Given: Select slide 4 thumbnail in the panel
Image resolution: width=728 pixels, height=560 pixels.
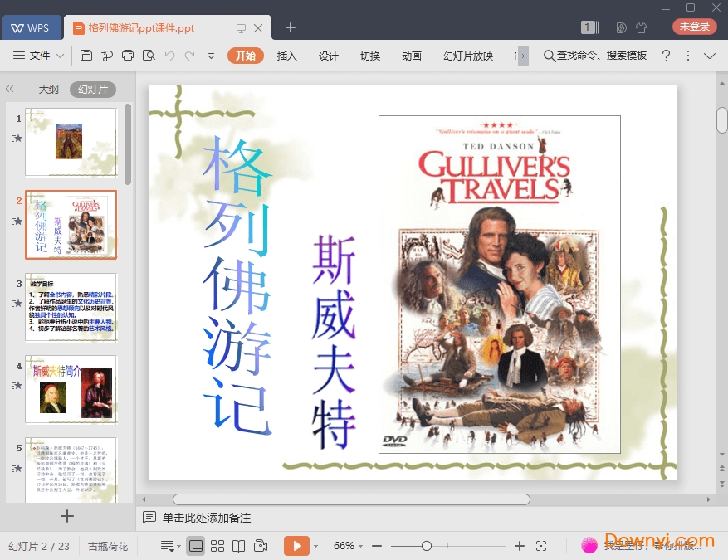Looking at the screenshot, I should (71, 389).
